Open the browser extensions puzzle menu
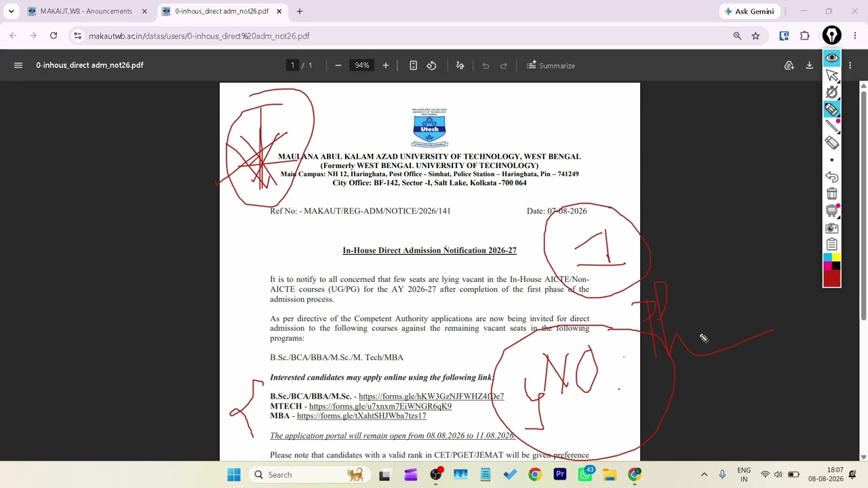This screenshot has width=868, height=488. tap(805, 36)
